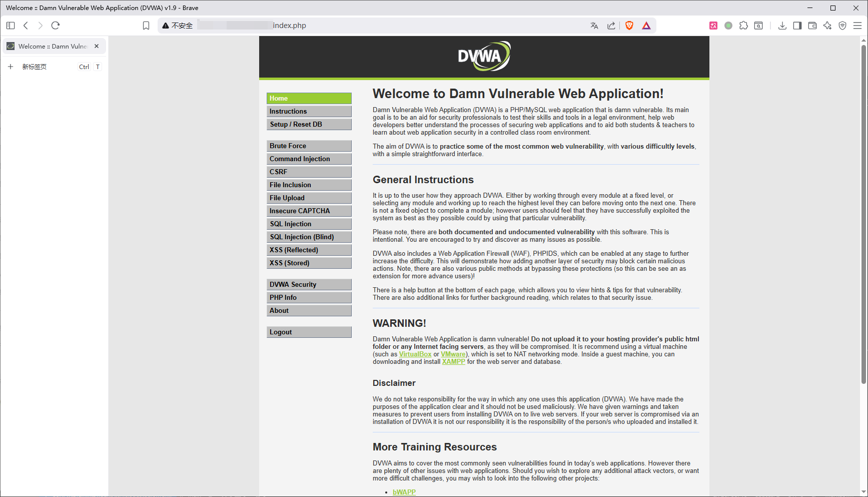Open the browser hamburger main menu
This screenshot has height=497, width=868.
click(x=857, y=26)
